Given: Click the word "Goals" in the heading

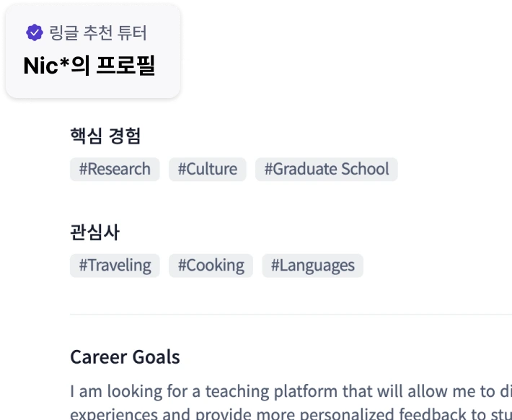Looking at the screenshot, I should coord(156,357).
